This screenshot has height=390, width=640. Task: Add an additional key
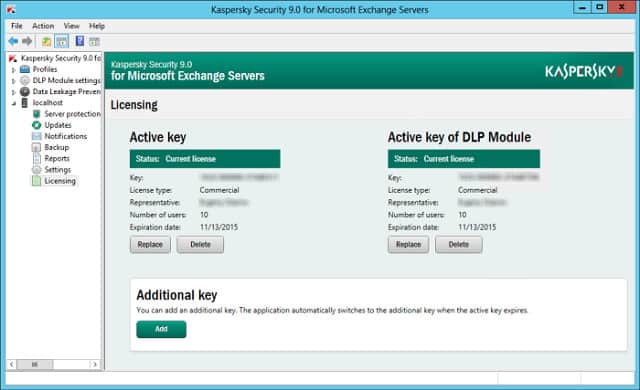[x=161, y=329]
